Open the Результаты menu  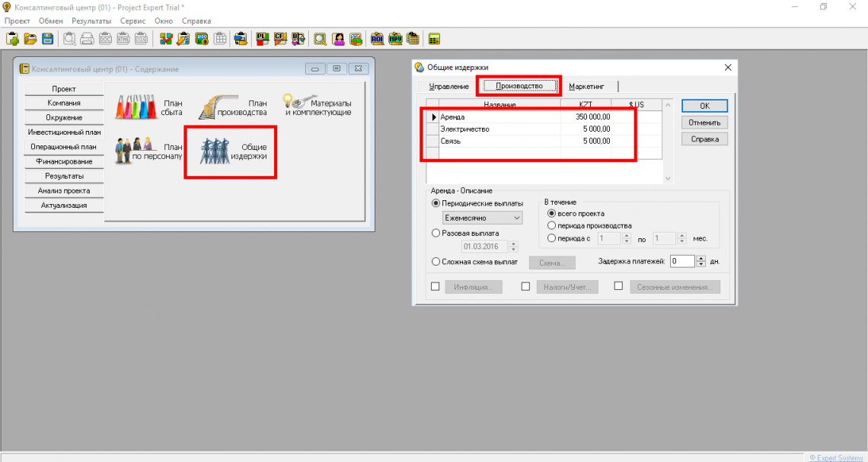91,21
